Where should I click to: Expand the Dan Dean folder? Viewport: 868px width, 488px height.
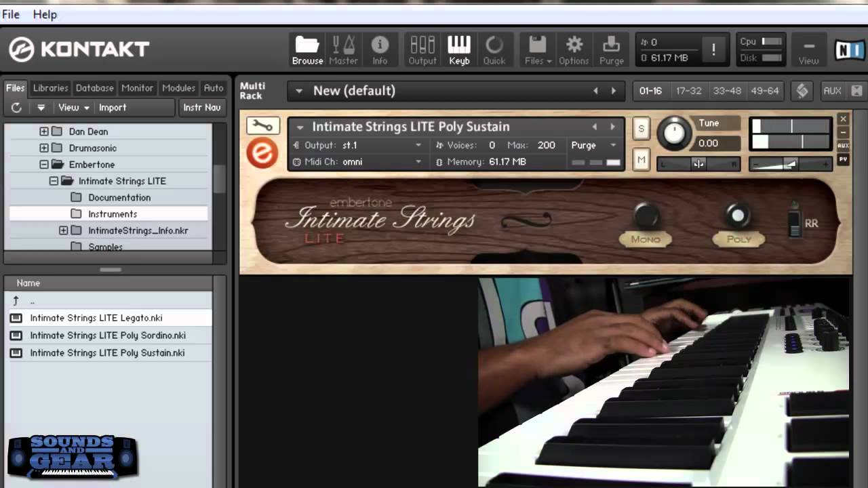coord(44,131)
